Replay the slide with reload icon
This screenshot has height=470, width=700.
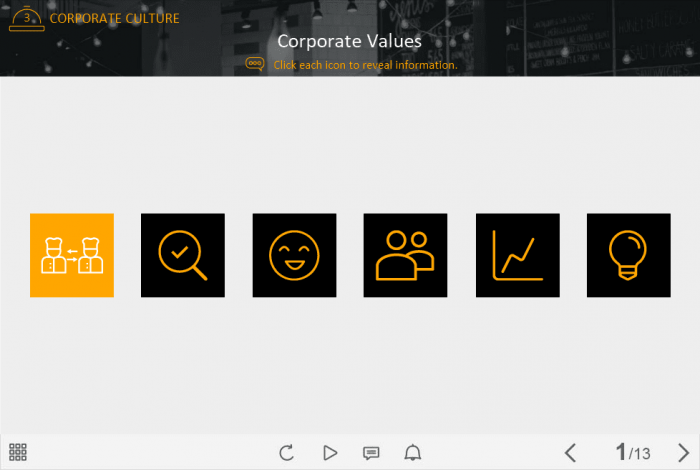(287, 452)
